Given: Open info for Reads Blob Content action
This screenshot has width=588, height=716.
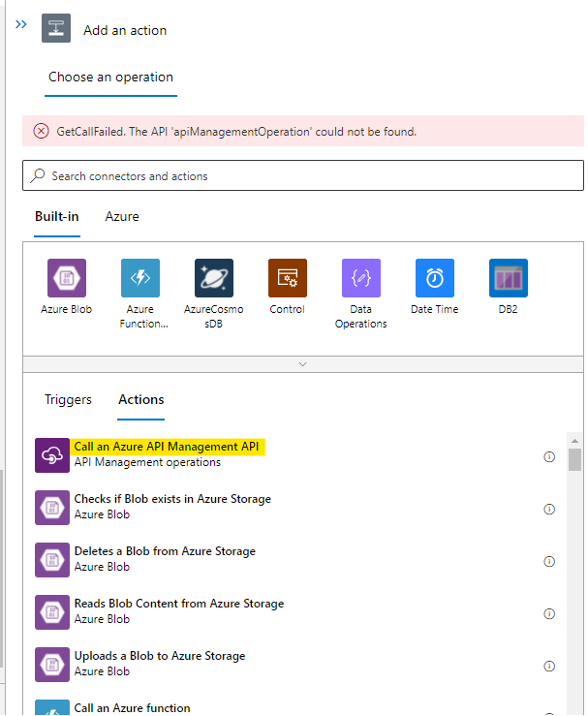Looking at the screenshot, I should (549, 613).
